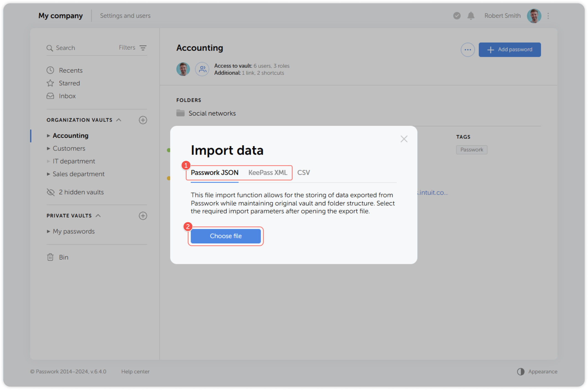588x390 pixels.
Task: Expand the Customers vault tree
Action: click(48, 148)
